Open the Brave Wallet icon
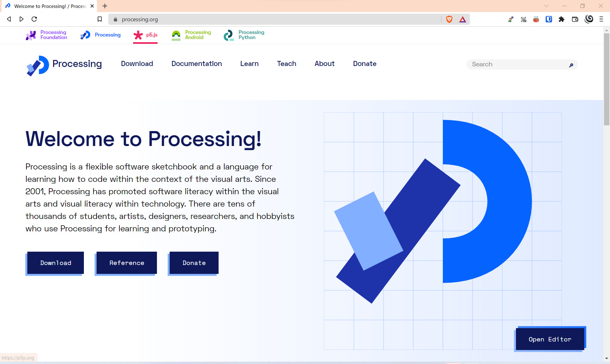This screenshot has width=610, height=364. point(575,19)
